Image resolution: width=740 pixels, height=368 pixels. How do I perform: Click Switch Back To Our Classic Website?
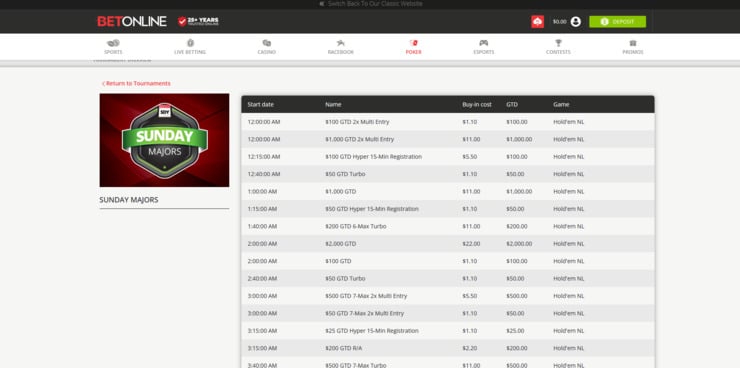point(371,4)
